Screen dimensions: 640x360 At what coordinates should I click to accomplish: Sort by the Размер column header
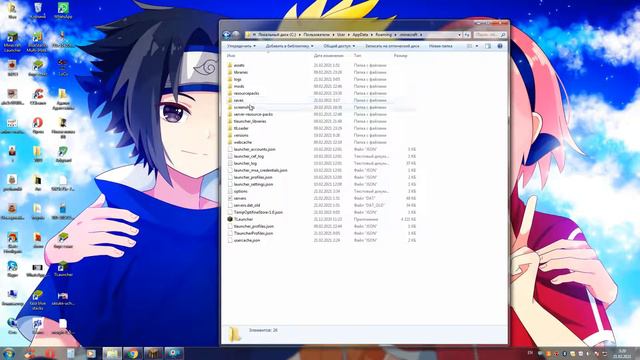400,56
